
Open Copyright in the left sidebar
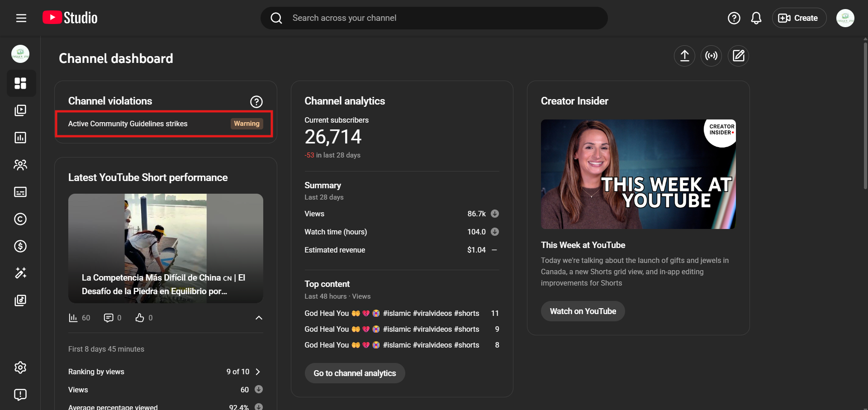[x=20, y=219]
